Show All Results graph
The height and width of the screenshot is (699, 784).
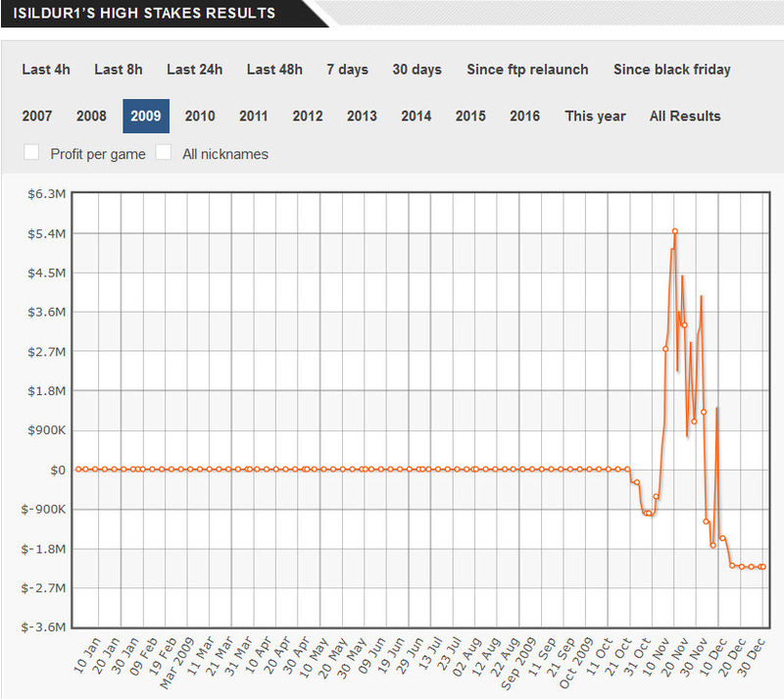point(684,116)
